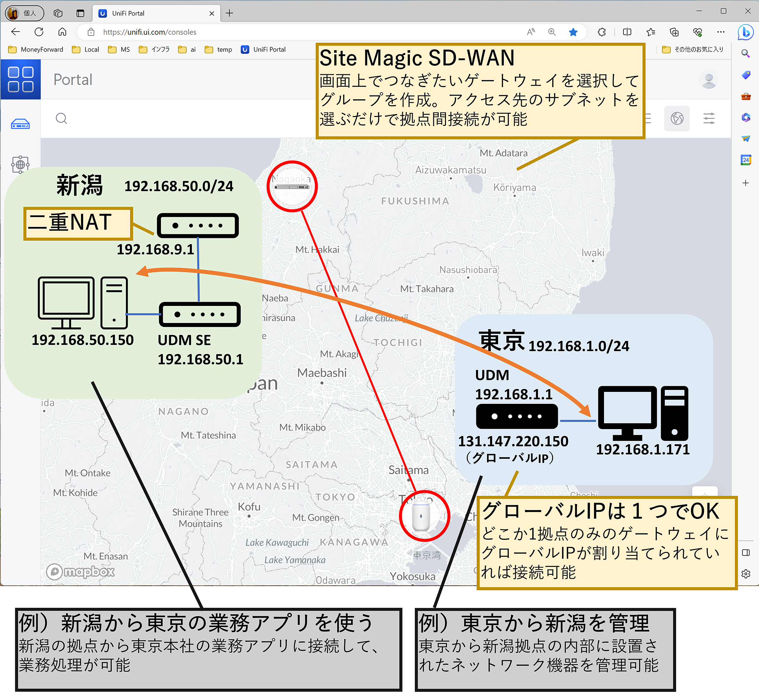Open the Site Magic network globe icon
The image size is (759, 700).
tap(21, 164)
